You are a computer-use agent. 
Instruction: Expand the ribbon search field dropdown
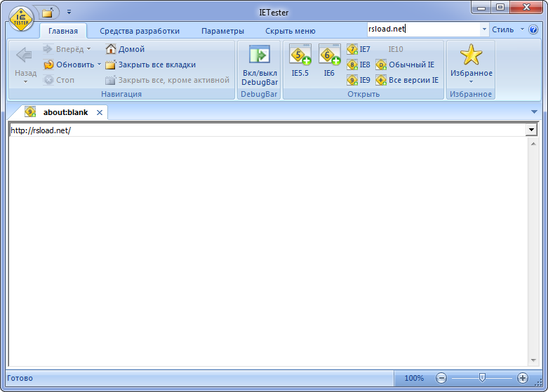click(484, 29)
